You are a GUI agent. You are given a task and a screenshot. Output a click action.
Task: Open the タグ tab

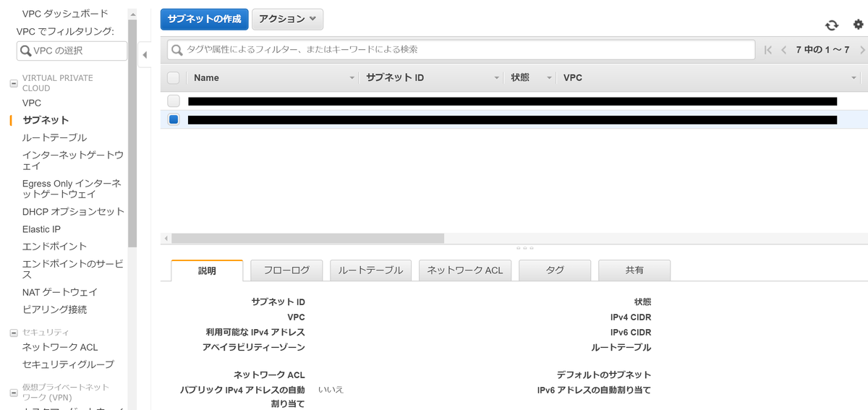coord(555,270)
